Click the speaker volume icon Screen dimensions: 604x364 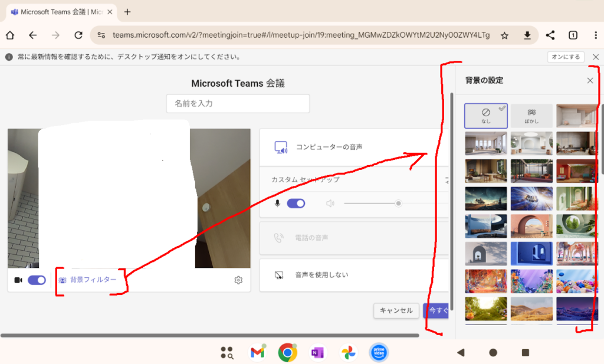click(330, 204)
